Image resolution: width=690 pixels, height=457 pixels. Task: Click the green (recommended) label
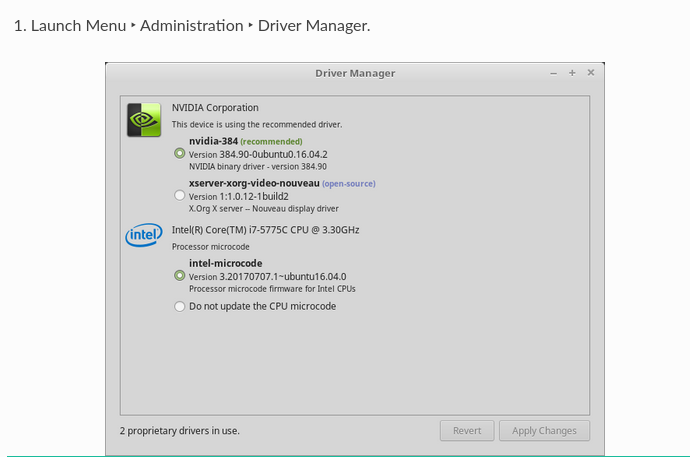[272, 142]
